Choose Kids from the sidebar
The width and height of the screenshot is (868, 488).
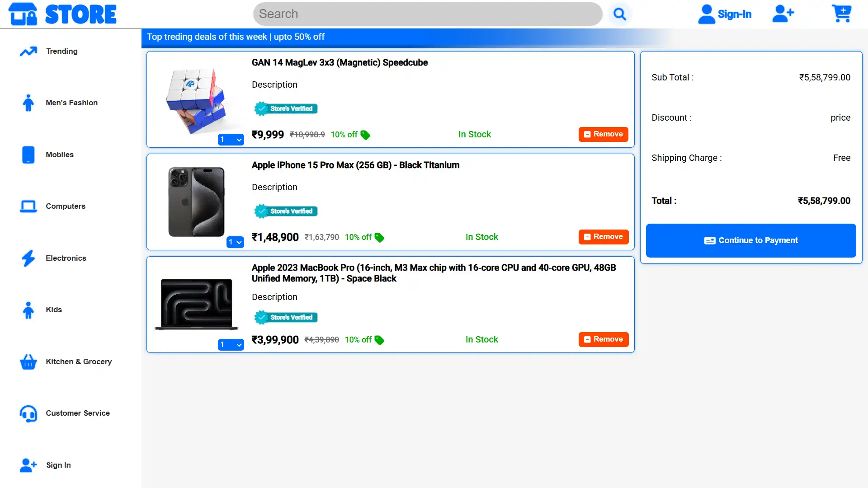coord(54,310)
